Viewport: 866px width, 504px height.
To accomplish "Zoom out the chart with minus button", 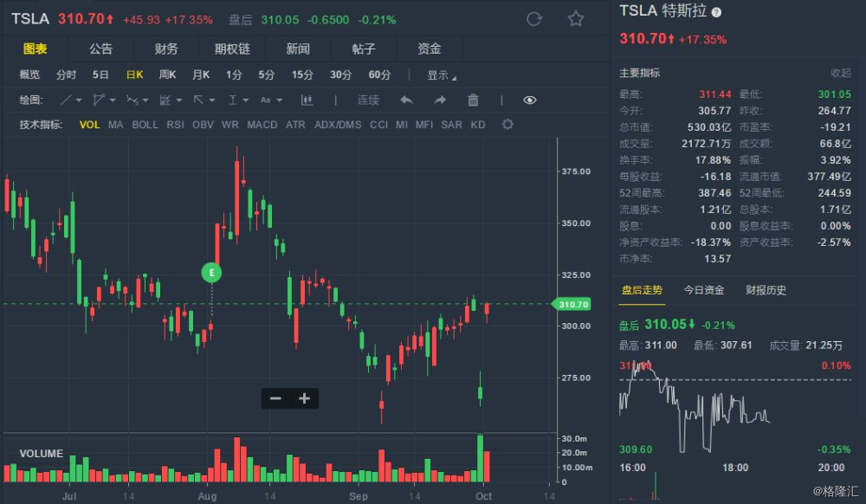I will (275, 398).
